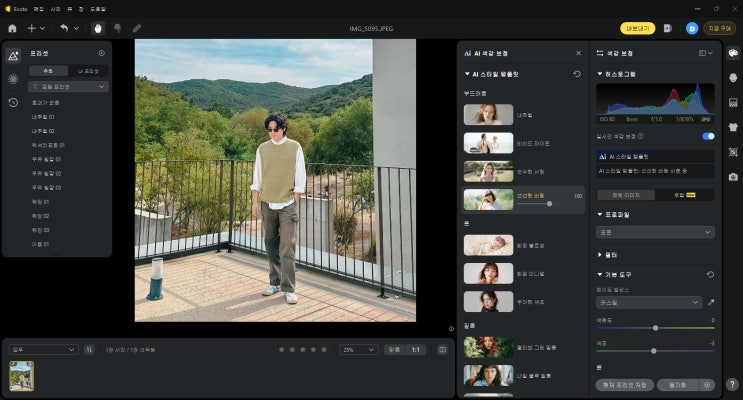Adjust the selected template intensity slider at 100
The height and width of the screenshot is (400, 743).
[x=549, y=204]
